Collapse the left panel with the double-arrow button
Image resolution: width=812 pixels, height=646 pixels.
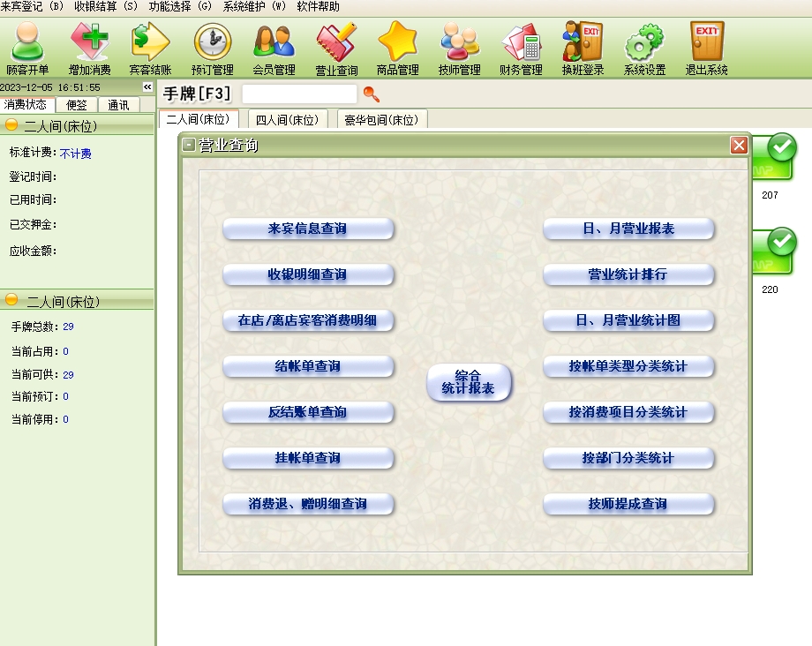pyautogui.click(x=147, y=87)
